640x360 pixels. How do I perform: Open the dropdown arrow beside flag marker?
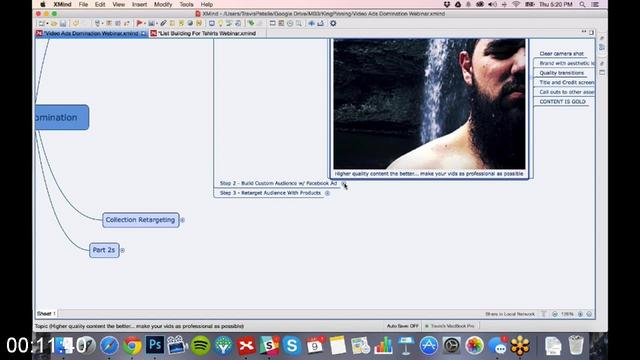145,24
